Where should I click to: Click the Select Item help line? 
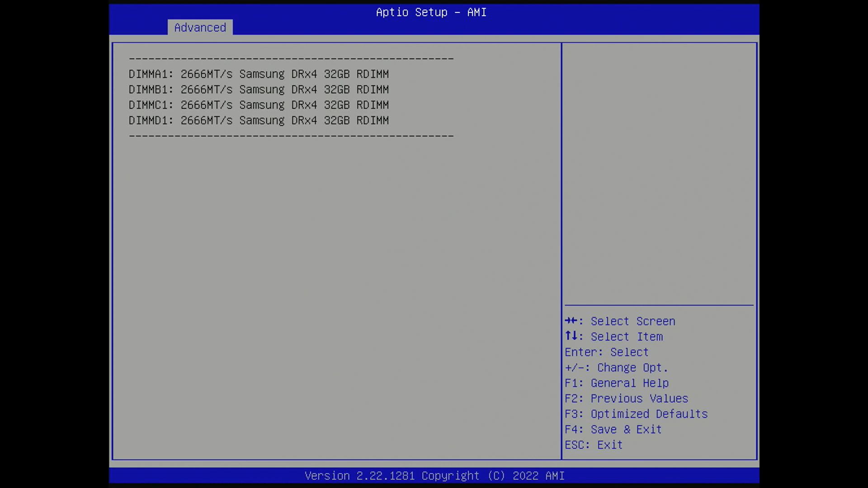[x=614, y=337]
